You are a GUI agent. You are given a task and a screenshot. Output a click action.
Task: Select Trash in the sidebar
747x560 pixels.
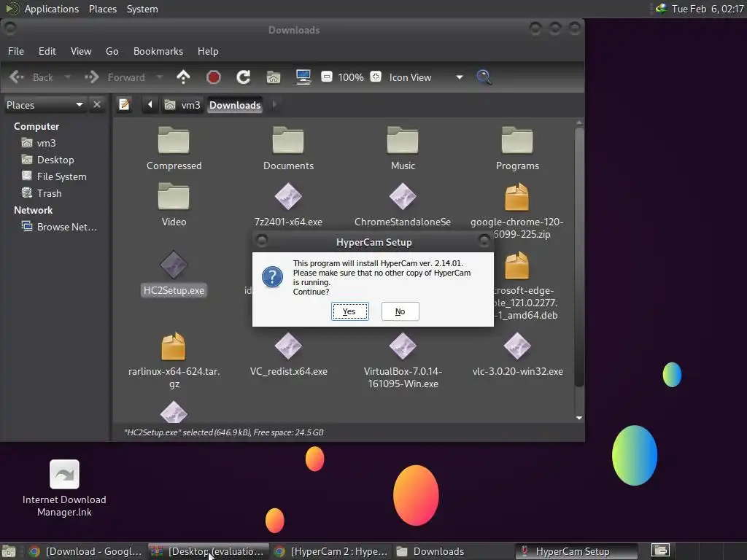click(x=42, y=192)
